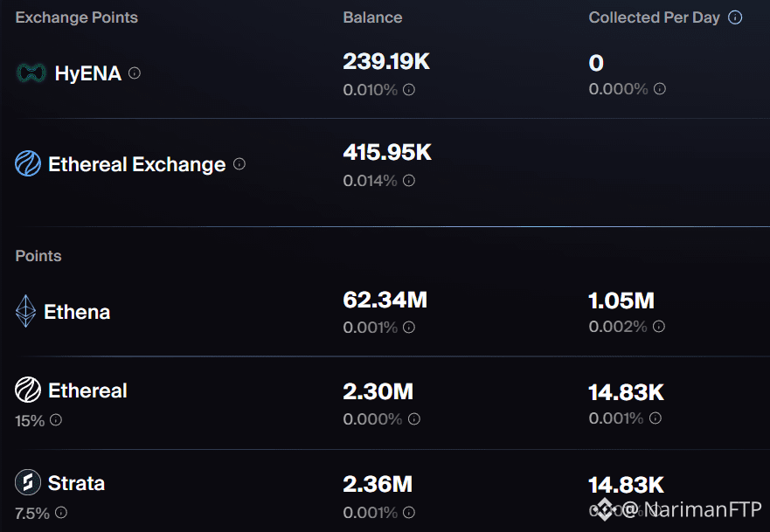Select the Ethena points row name
The image size is (770, 532).
(x=77, y=312)
